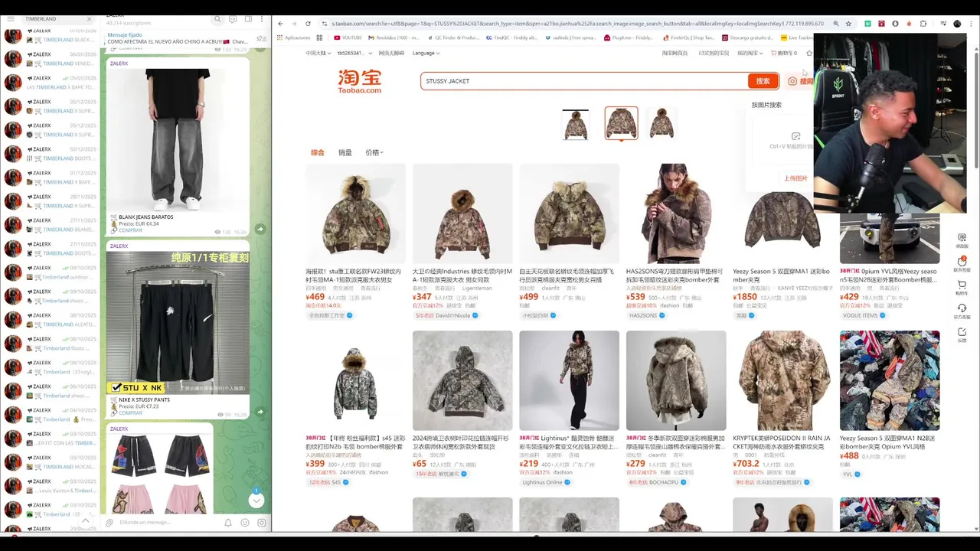Click the Taobao logo

[x=360, y=81]
